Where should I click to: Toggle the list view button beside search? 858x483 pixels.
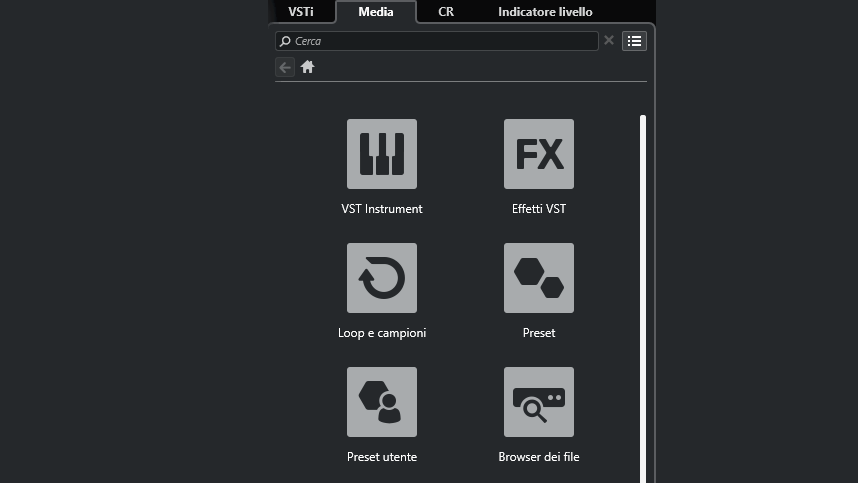tap(634, 41)
